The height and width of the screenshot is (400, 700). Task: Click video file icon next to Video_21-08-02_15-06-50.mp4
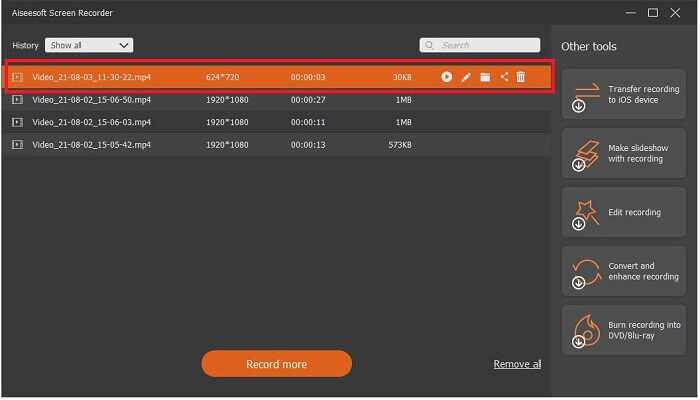click(17, 100)
